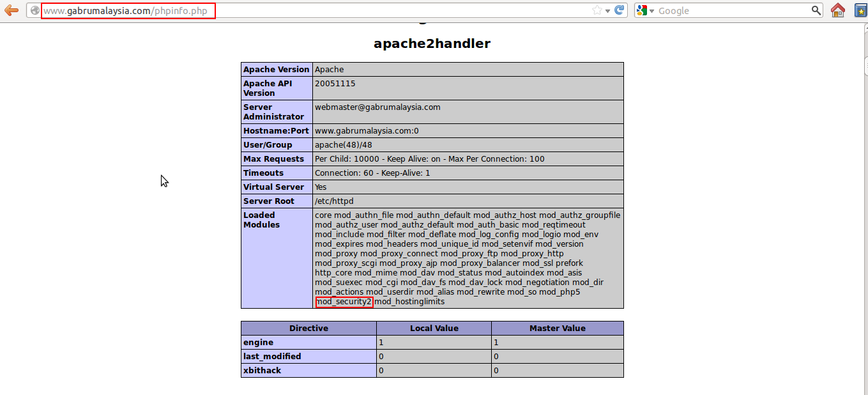Viewport: 868px width, 395px height.
Task: Reload the page with the blue arrow
Action: click(x=619, y=10)
